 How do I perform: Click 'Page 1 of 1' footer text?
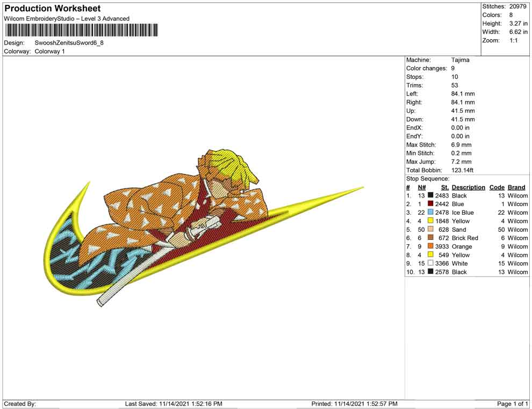tap(512, 404)
